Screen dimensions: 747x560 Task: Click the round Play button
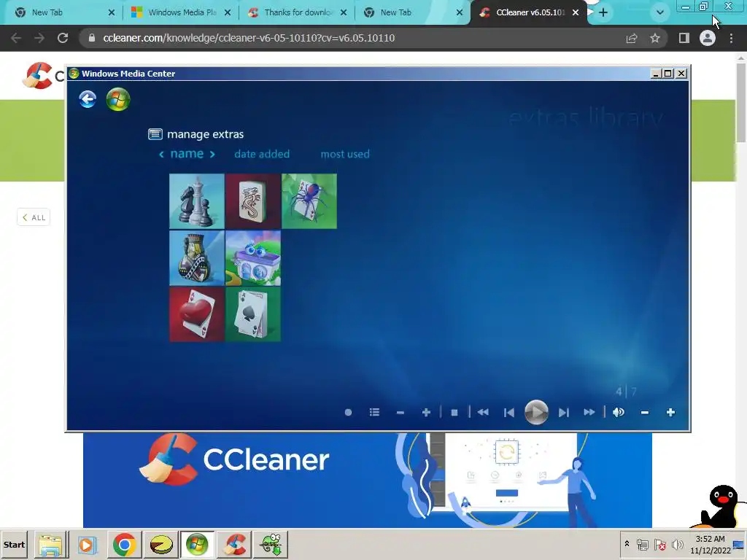pyautogui.click(x=536, y=413)
